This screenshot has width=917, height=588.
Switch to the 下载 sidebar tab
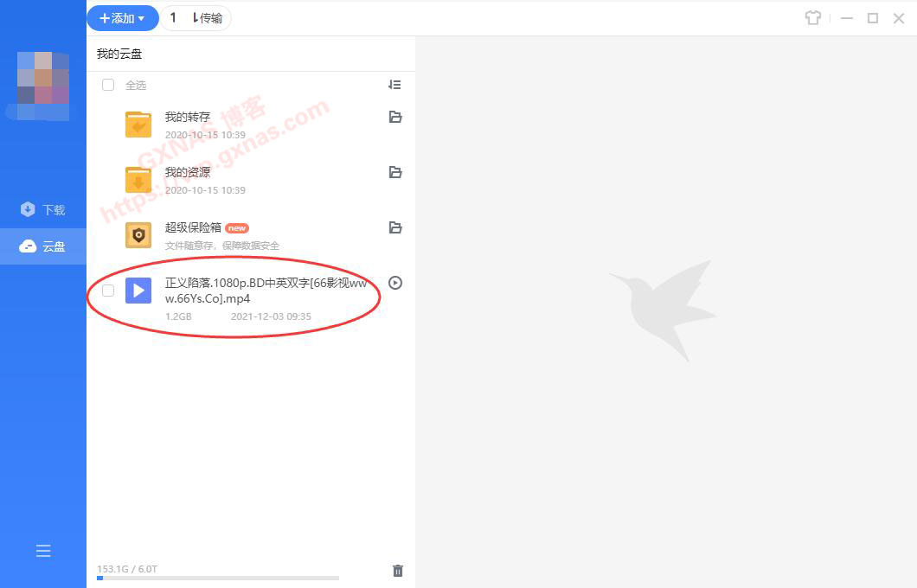click(x=43, y=210)
